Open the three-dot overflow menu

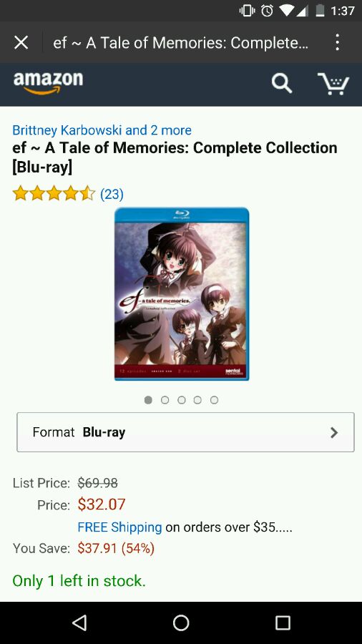(337, 42)
